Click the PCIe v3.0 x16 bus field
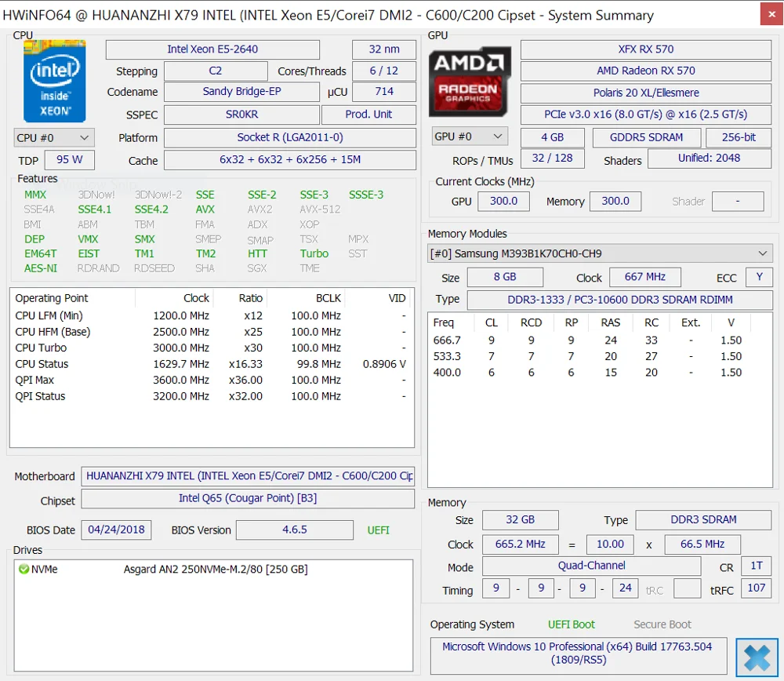Image resolution: width=784 pixels, height=681 pixels. coord(646,115)
